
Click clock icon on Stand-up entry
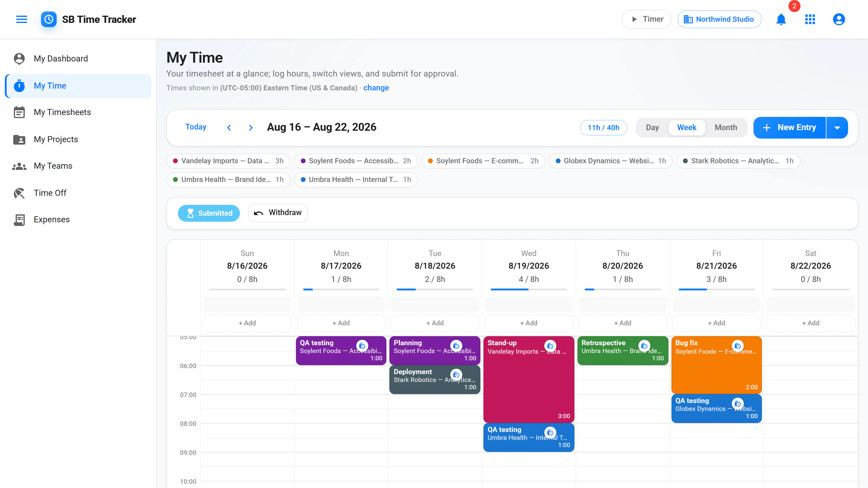[x=550, y=346]
